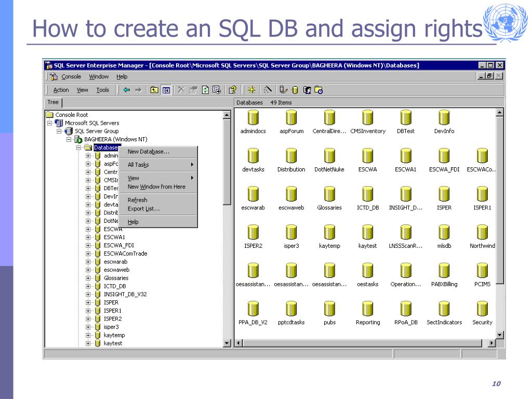Image resolution: width=532 pixels, height=399 pixels.
Task: Open the Console menu
Action: tap(71, 77)
